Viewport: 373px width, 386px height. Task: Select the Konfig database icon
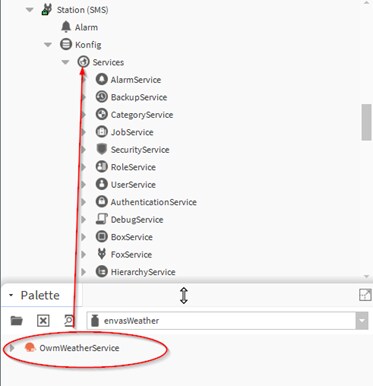pyautogui.click(x=66, y=44)
